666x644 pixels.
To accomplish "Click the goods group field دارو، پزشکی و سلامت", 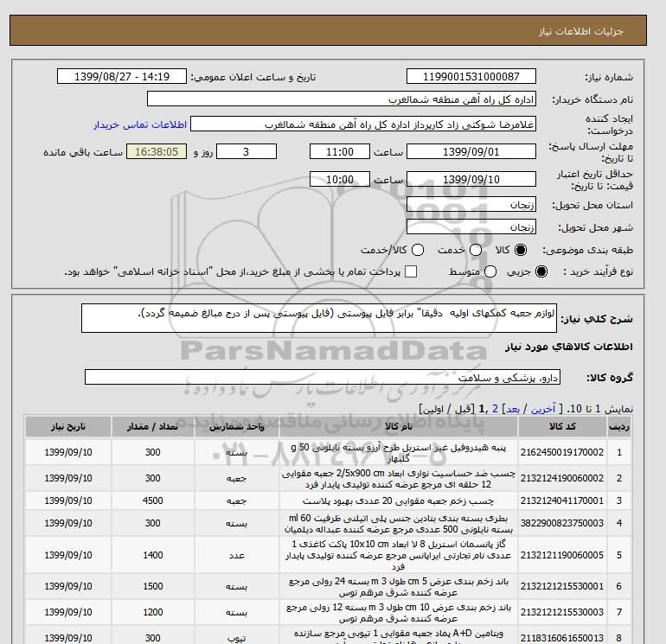I will coord(323,377).
